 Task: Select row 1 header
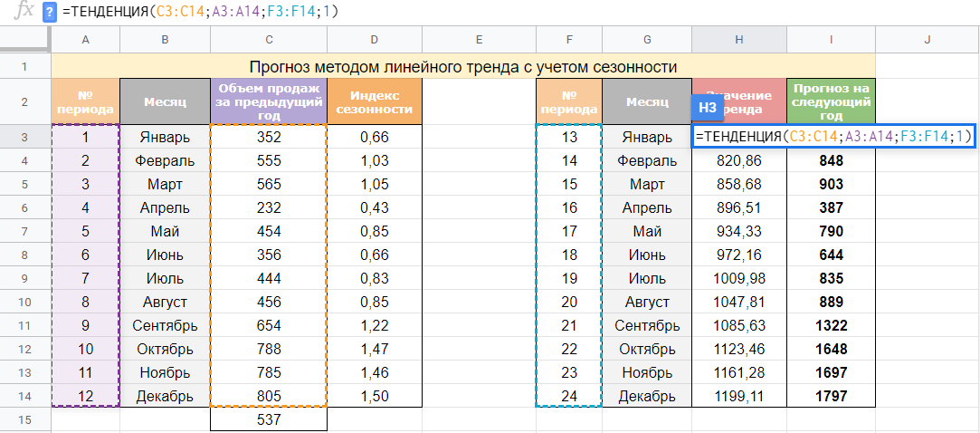tap(25, 66)
